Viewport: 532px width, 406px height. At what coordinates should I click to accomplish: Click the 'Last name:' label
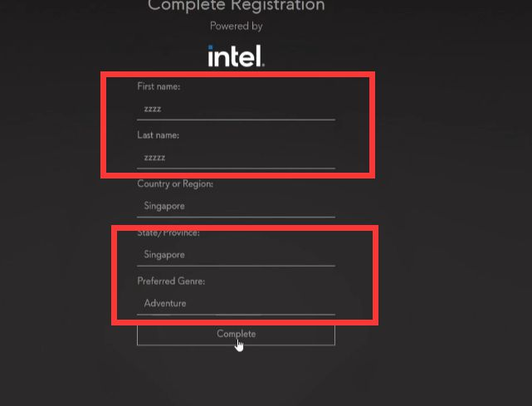[159, 135]
